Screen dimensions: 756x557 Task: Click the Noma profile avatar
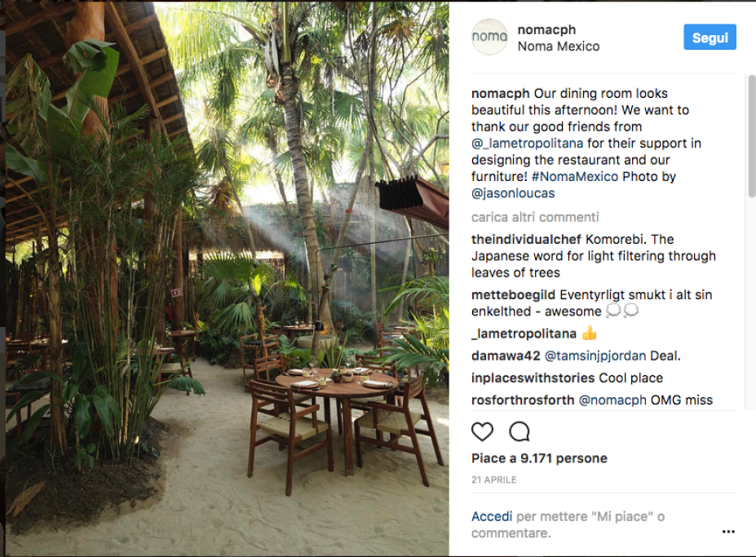pos(489,38)
